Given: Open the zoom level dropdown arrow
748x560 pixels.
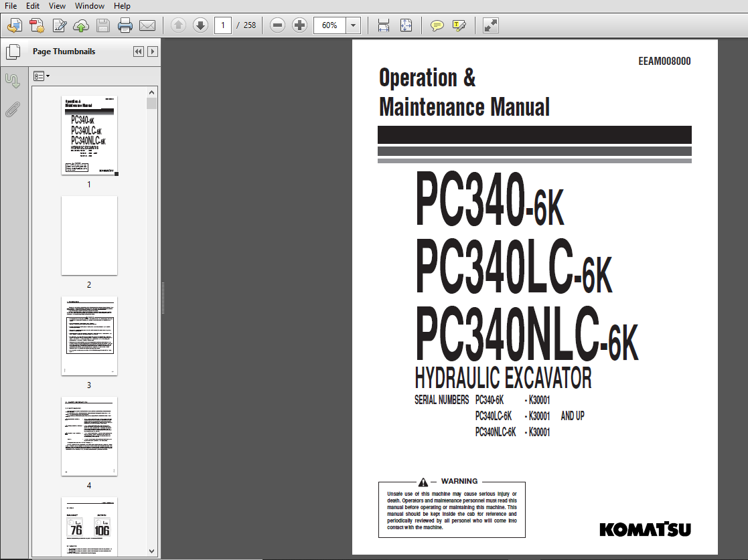Looking at the screenshot, I should coord(353,25).
